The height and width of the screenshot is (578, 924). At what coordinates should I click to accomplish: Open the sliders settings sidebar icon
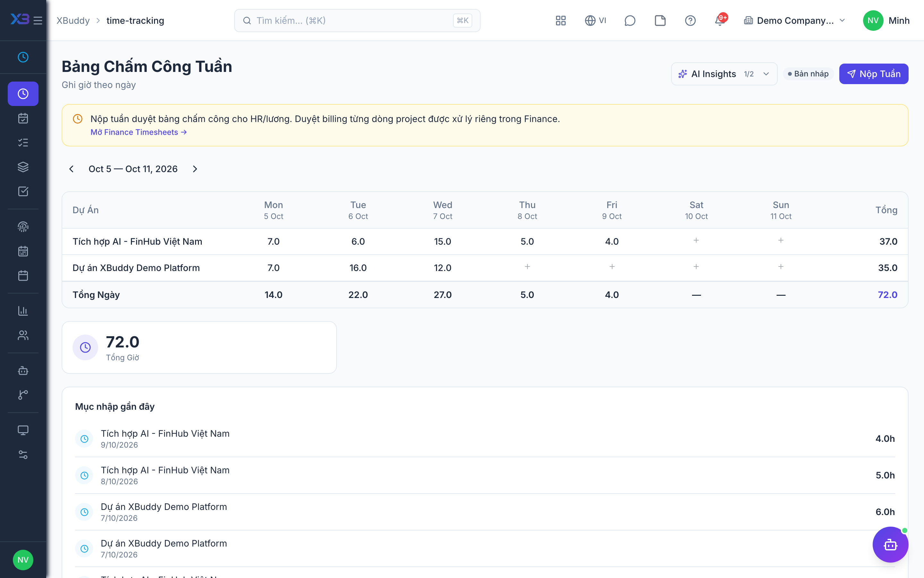pyautogui.click(x=23, y=454)
